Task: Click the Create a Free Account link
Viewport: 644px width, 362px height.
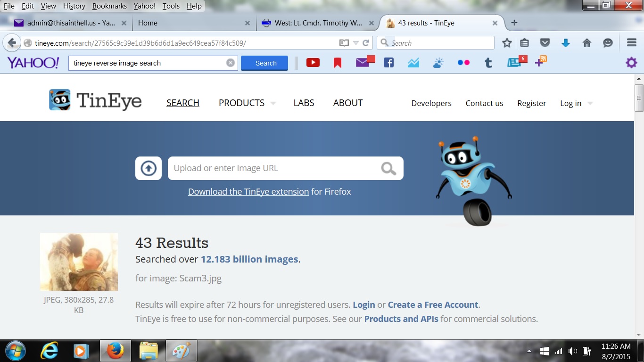Action: pos(433,304)
